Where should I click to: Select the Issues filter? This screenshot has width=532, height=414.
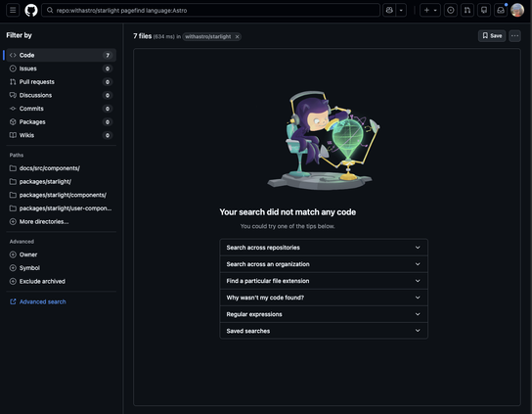tap(61, 69)
